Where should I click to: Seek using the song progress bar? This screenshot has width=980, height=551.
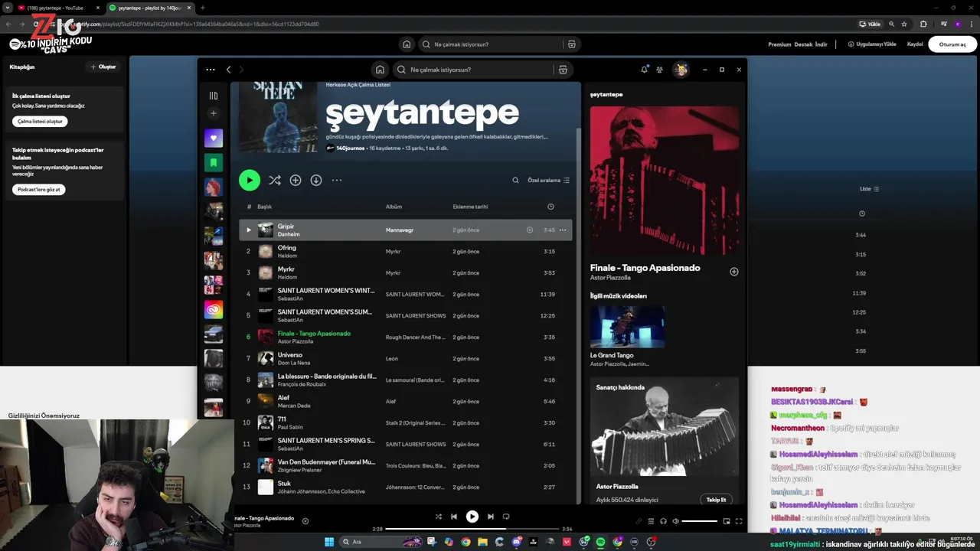click(x=472, y=529)
